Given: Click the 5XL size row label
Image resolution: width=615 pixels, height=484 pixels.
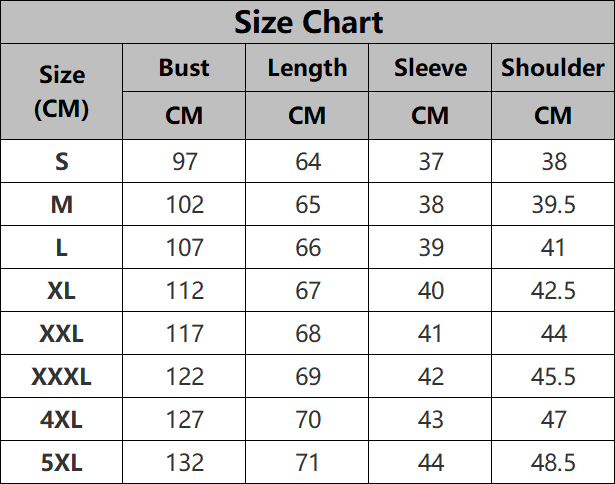Looking at the screenshot, I should (62, 463).
